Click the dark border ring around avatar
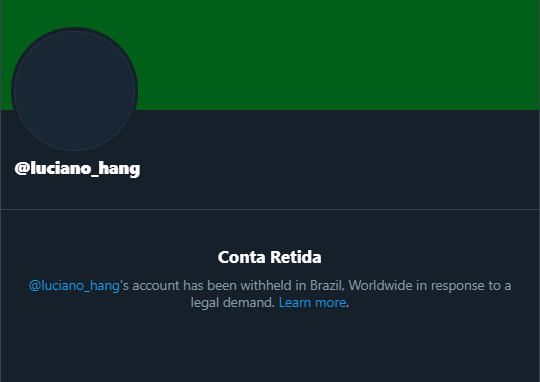Image resolution: width=540 pixels, height=382 pixels. tap(74, 29)
